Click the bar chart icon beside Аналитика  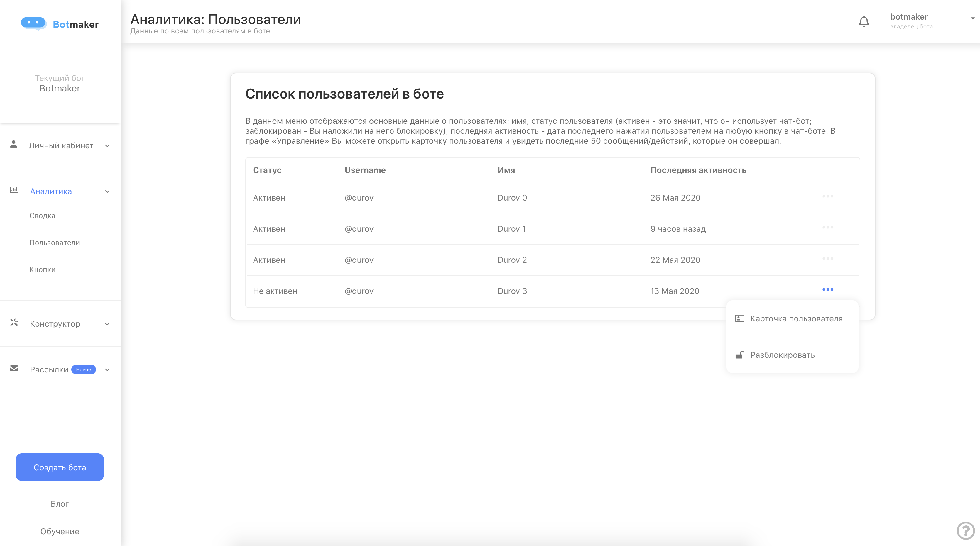14,190
